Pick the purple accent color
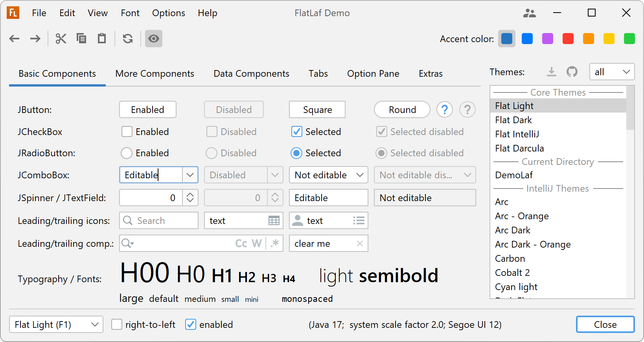This screenshot has height=342, width=644. tap(548, 39)
